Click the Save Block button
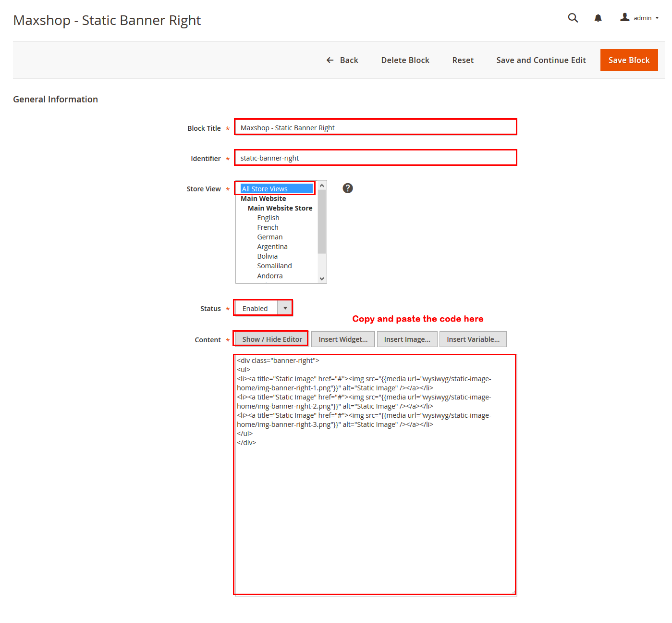 [629, 60]
